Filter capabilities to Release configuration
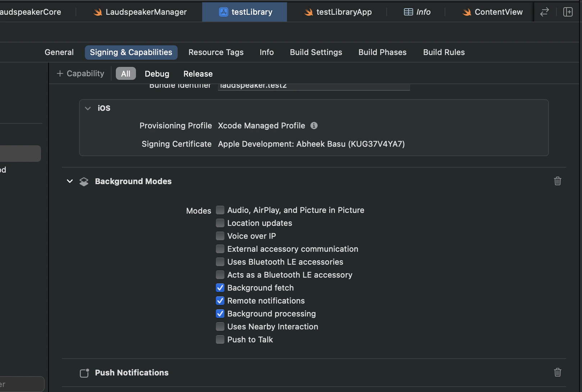Image resolution: width=582 pixels, height=392 pixels. [x=198, y=74]
